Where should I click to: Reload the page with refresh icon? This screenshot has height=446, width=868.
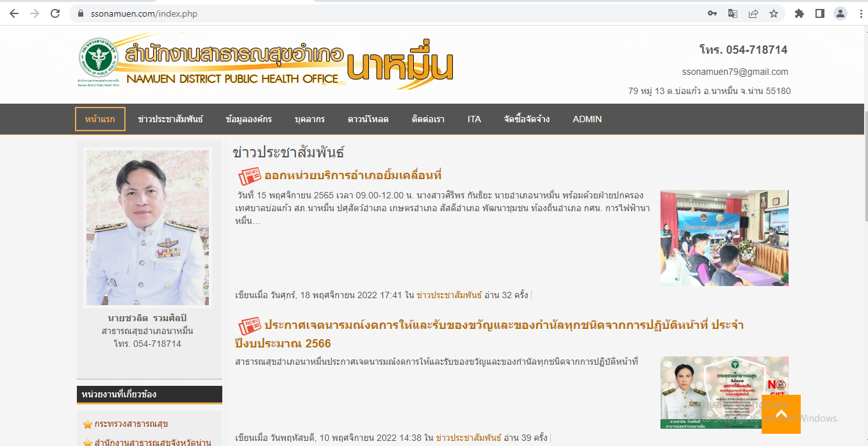point(55,13)
